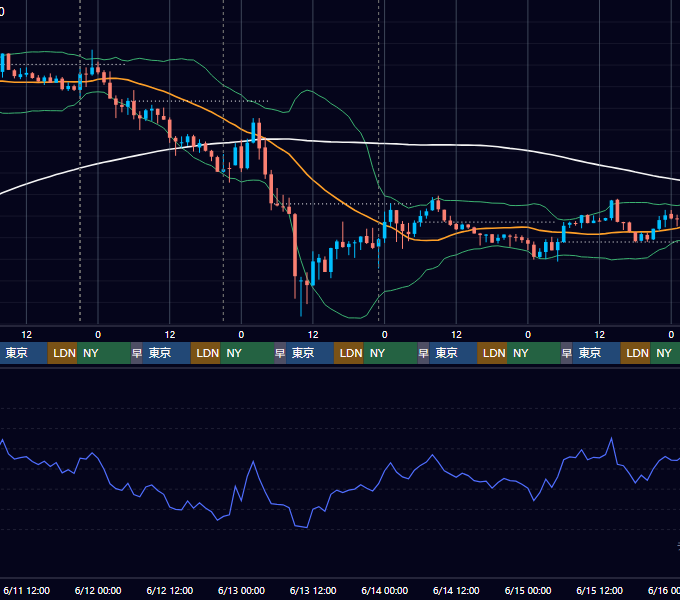Click the 早 marker on 6/15 morning
The width and height of the screenshot is (680, 600).
pos(566,353)
